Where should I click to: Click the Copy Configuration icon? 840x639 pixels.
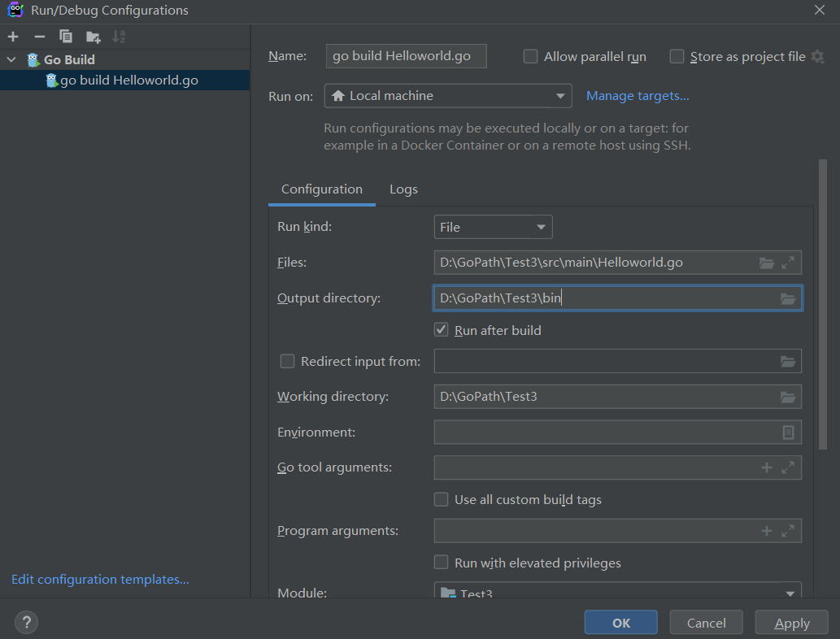pyautogui.click(x=66, y=37)
